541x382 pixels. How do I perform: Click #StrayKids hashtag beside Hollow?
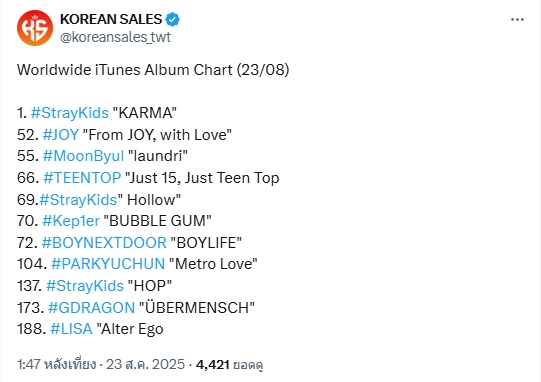[x=78, y=200]
